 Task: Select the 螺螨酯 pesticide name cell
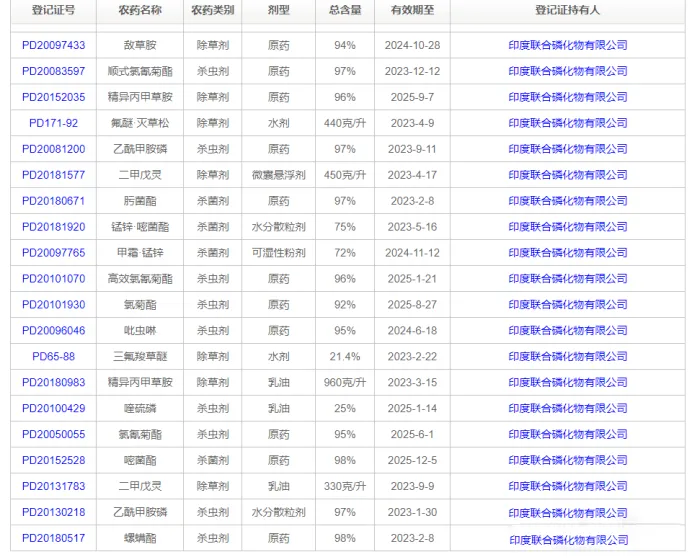tap(140, 538)
